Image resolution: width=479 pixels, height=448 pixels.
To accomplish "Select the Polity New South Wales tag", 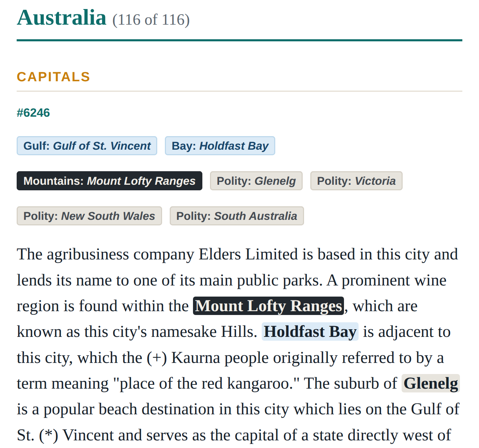I will [89, 216].
